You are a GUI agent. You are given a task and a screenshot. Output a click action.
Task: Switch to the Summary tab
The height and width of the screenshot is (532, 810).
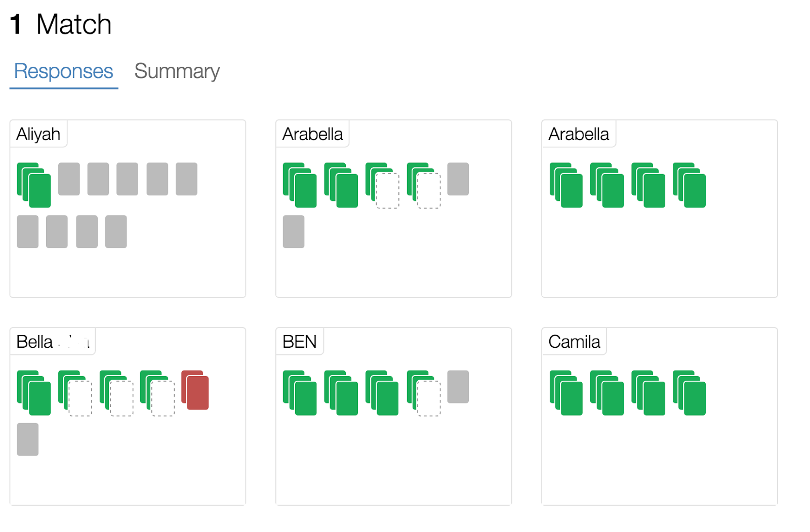click(x=177, y=71)
